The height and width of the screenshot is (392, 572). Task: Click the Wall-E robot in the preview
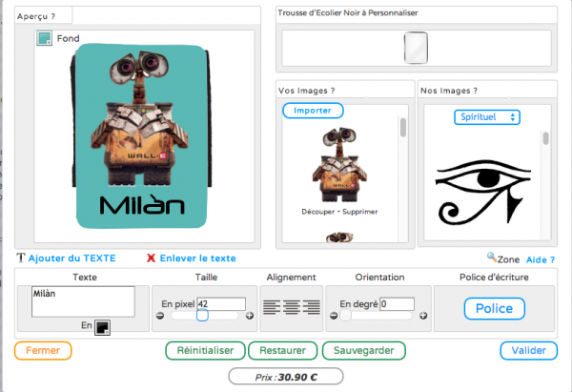140,118
